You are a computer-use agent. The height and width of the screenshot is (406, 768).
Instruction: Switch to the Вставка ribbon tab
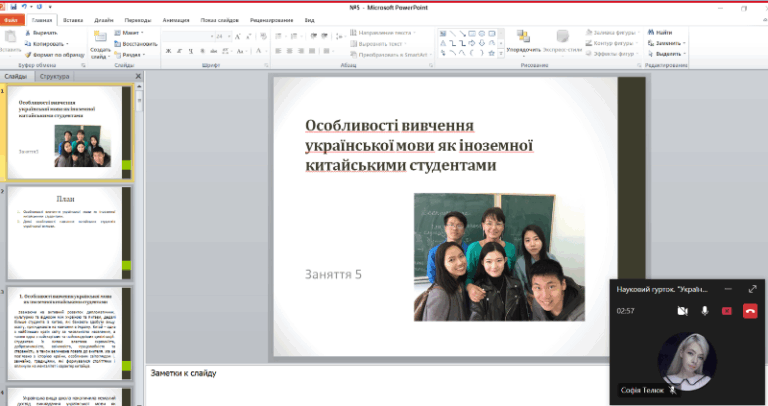[73, 20]
